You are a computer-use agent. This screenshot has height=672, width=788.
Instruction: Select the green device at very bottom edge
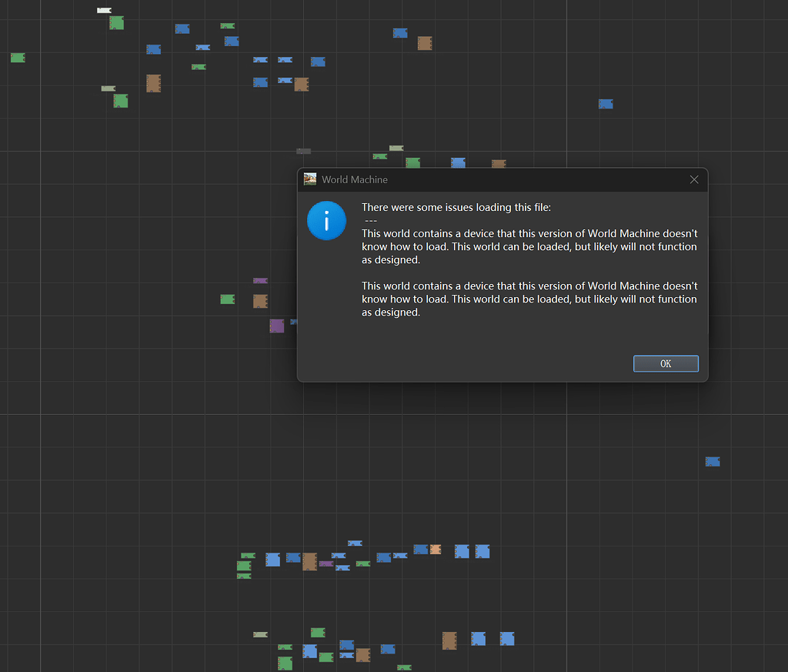click(404, 667)
